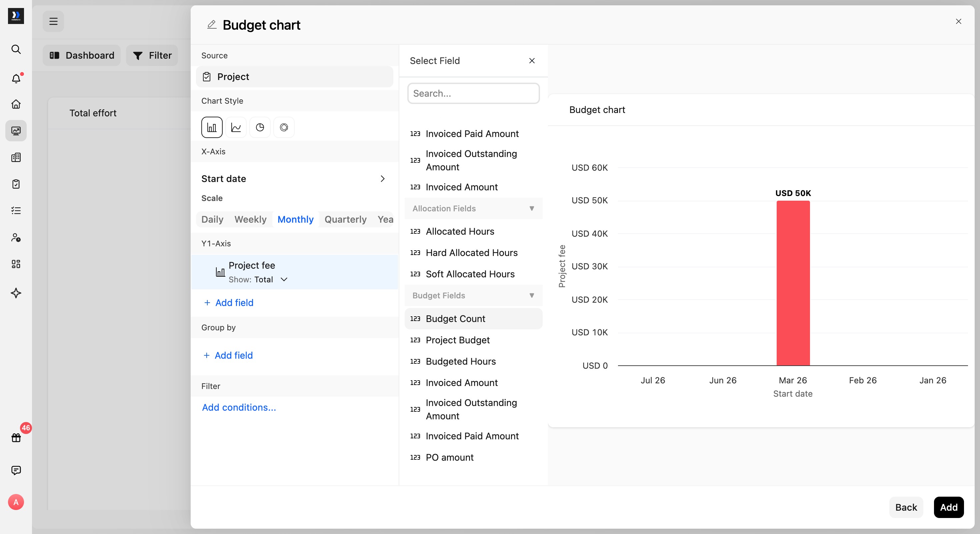Screen dimensions: 980x534
Task: Click the Total effort card title
Action: [x=93, y=113]
